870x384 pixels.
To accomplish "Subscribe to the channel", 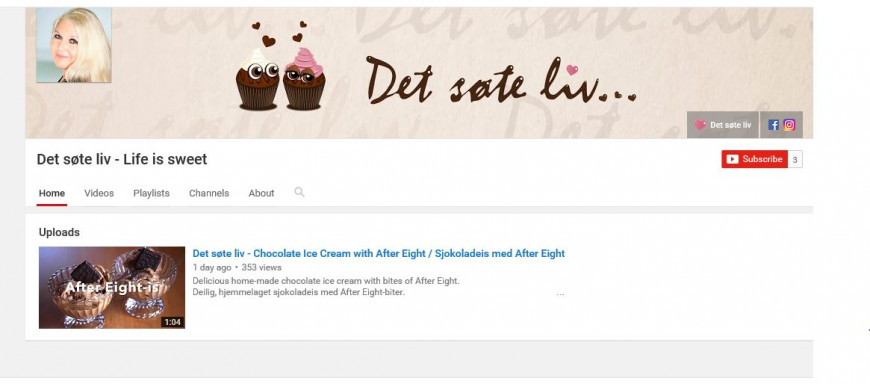I will tap(755, 159).
